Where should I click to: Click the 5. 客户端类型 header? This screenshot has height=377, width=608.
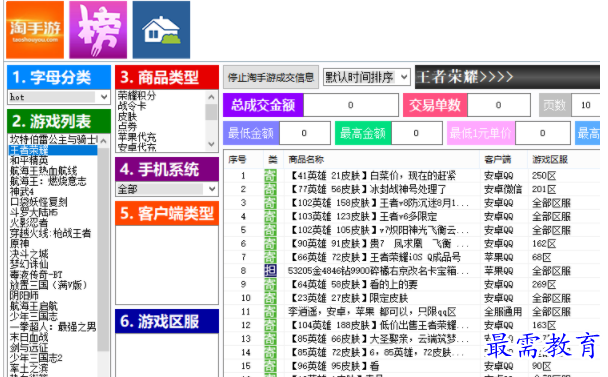(167, 213)
